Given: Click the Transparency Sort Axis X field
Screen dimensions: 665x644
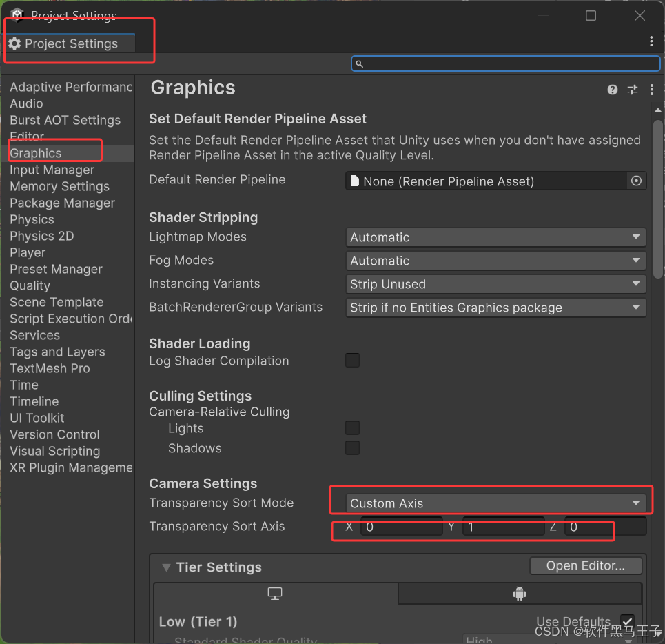Looking at the screenshot, I should pyautogui.click(x=401, y=527).
